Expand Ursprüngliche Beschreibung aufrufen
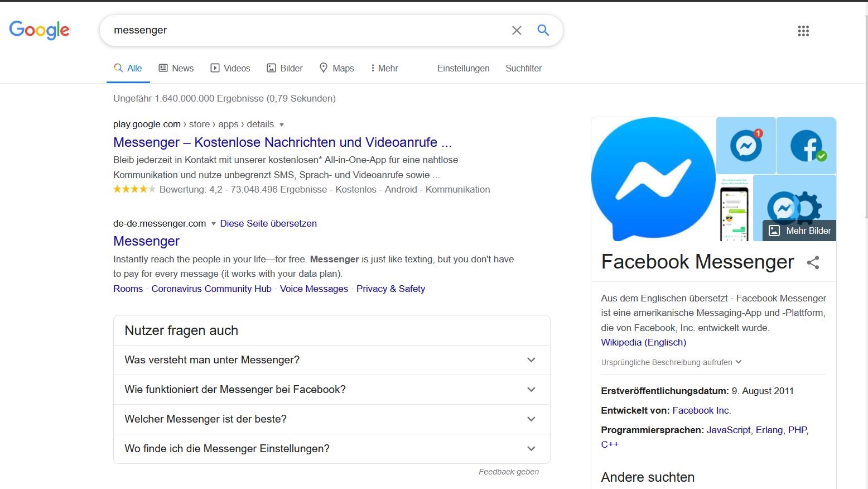Screen dimensions: 868x489 [x=671, y=362]
